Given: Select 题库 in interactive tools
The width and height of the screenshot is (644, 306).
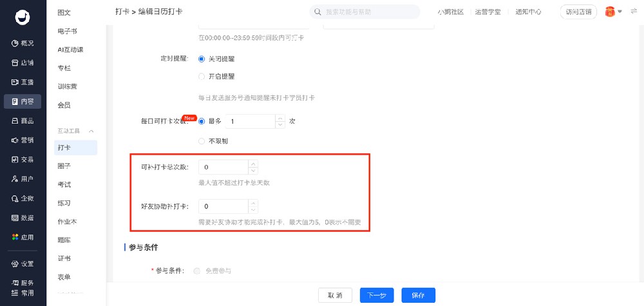Looking at the screenshot, I should coord(64,240).
